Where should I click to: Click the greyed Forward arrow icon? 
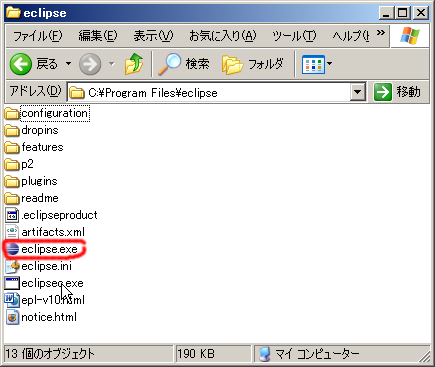point(90,64)
